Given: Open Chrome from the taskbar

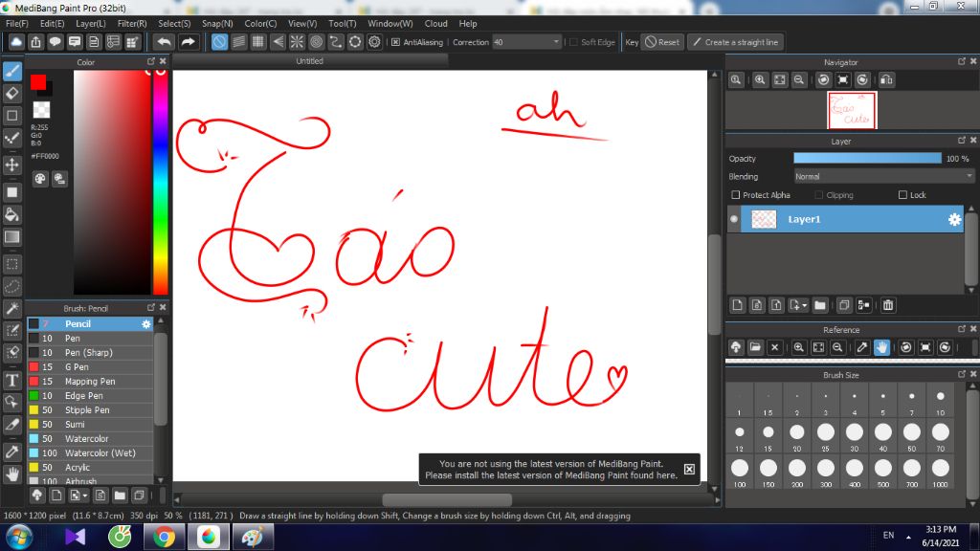Looking at the screenshot, I should tap(164, 538).
